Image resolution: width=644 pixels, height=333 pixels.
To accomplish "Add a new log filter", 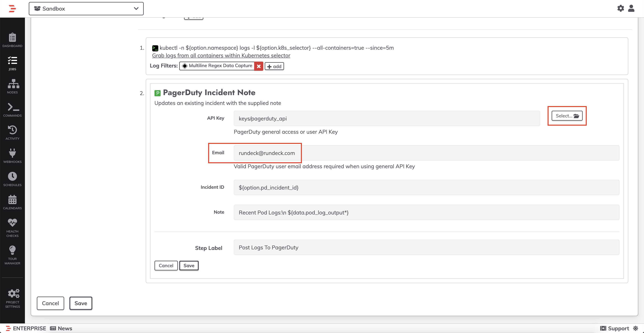I will pyautogui.click(x=274, y=66).
